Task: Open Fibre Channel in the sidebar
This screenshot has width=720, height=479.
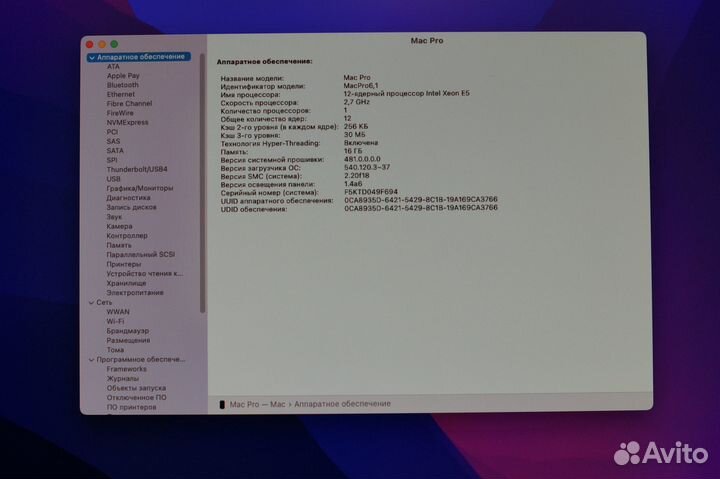Action: click(129, 104)
